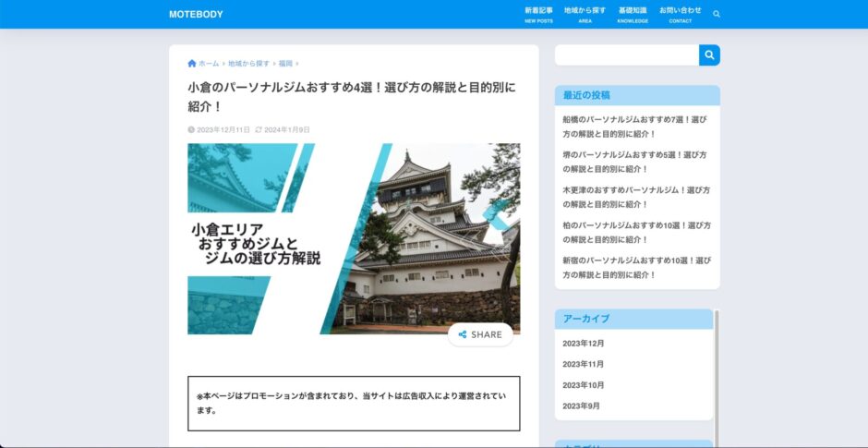The width and height of the screenshot is (868, 448).
Task: Select 基礎知識 in the top navigation
Action: (x=633, y=14)
